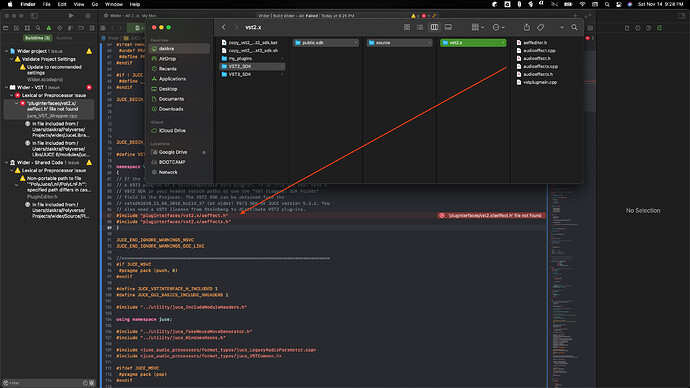Go back in Finder window
Viewport: 690px width, 388px height.
coord(224,27)
